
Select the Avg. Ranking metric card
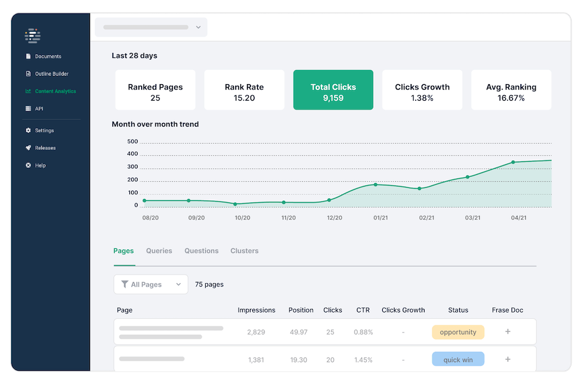(x=511, y=90)
